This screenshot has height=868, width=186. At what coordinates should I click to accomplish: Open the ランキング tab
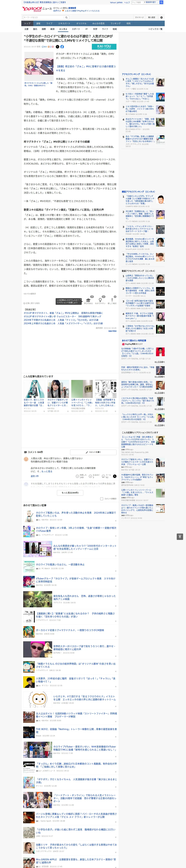coord(115,24)
